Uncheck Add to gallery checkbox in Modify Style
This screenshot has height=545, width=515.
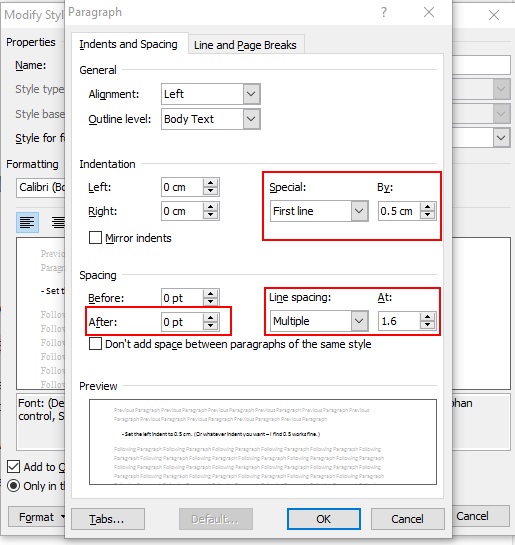click(x=14, y=466)
